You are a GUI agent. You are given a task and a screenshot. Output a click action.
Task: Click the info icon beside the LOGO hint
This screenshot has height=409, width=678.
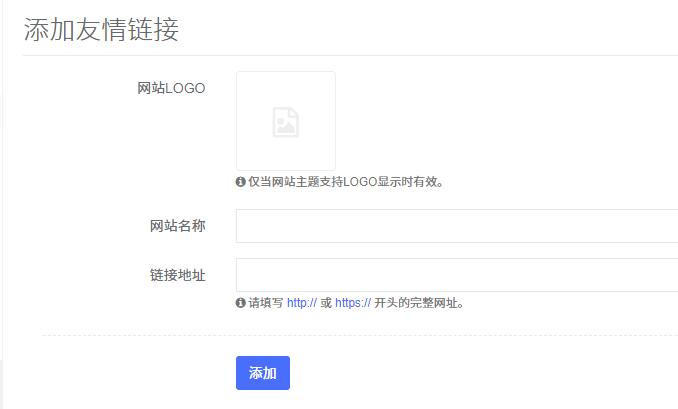click(241, 182)
